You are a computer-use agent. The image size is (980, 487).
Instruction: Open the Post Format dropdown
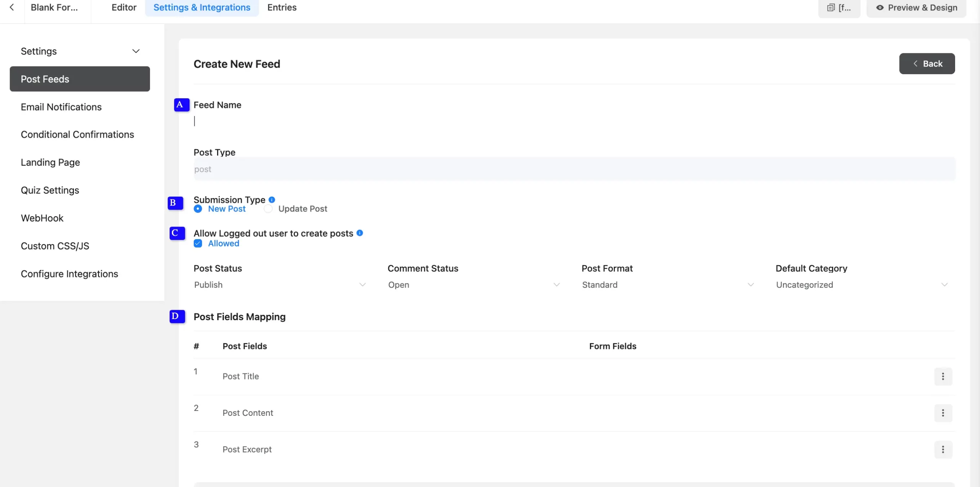[668, 285]
